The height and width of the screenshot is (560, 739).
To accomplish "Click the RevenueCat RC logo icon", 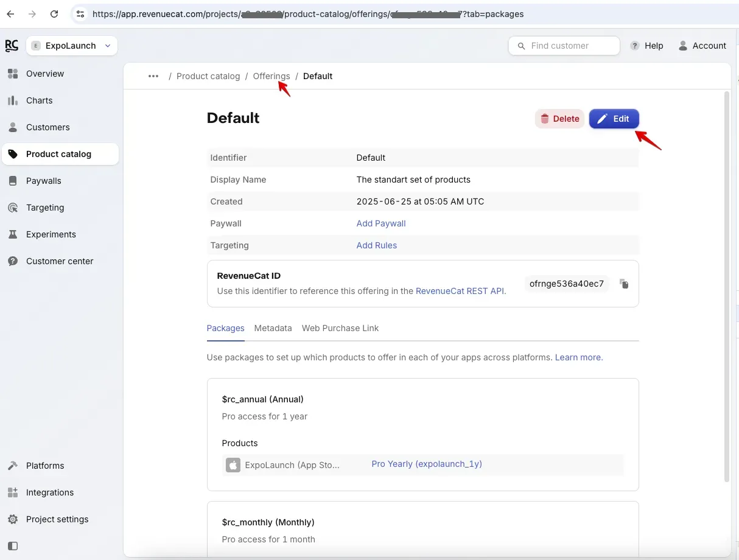I will 12,46.
